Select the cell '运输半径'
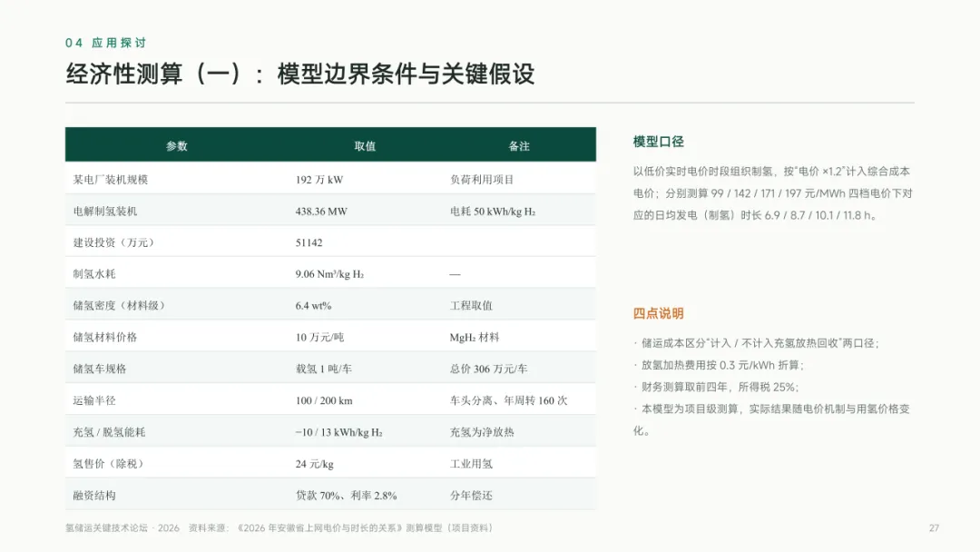The image size is (980, 552). (94, 400)
